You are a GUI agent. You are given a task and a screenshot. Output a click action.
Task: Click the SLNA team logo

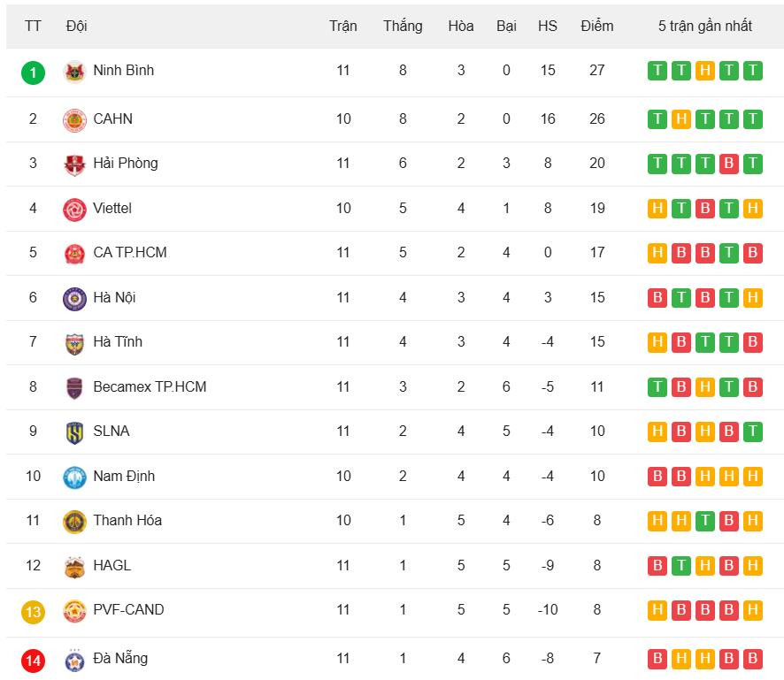point(74,432)
